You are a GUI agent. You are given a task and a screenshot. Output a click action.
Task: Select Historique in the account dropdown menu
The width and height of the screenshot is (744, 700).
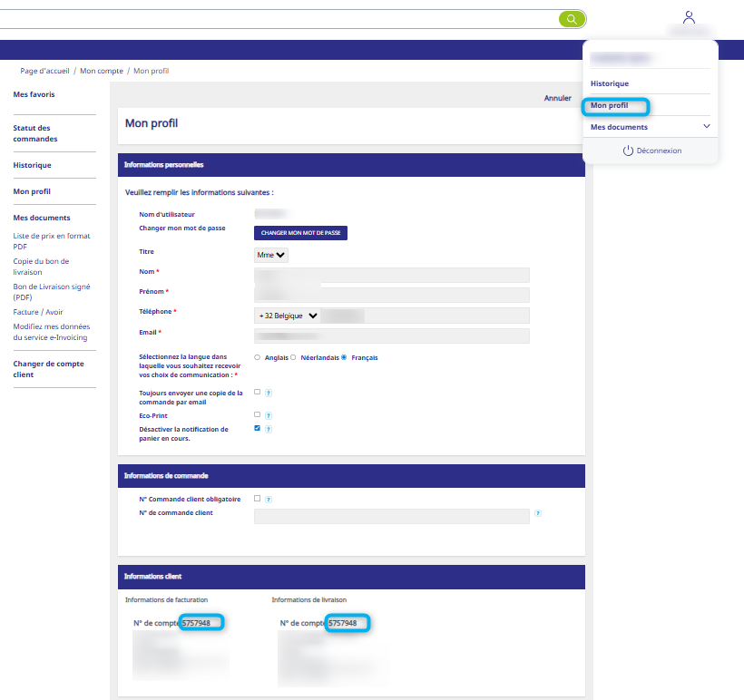tap(610, 83)
